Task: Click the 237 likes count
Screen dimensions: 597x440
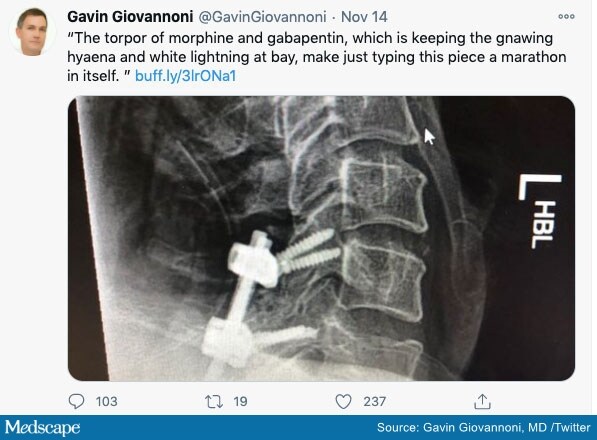Action: click(375, 402)
